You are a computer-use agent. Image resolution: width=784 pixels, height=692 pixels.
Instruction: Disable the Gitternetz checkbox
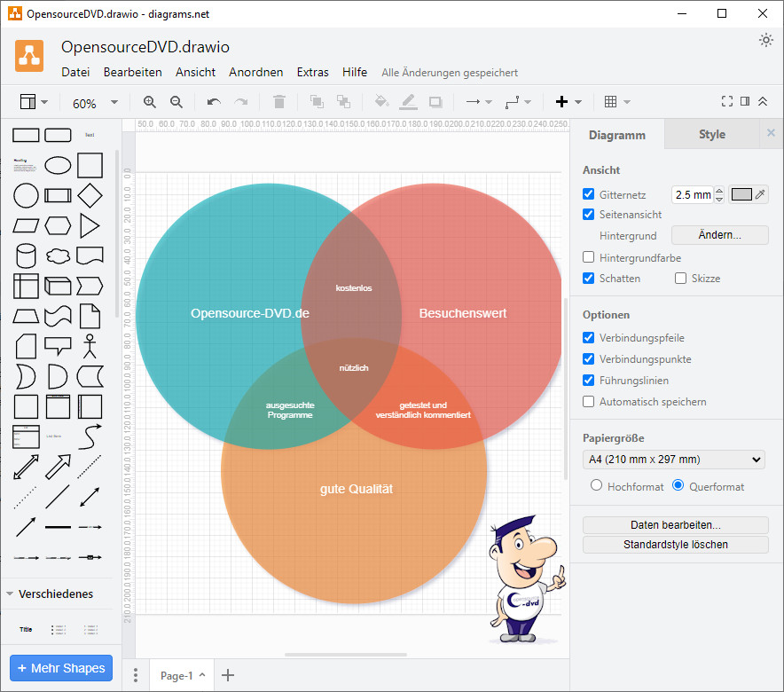click(x=589, y=194)
